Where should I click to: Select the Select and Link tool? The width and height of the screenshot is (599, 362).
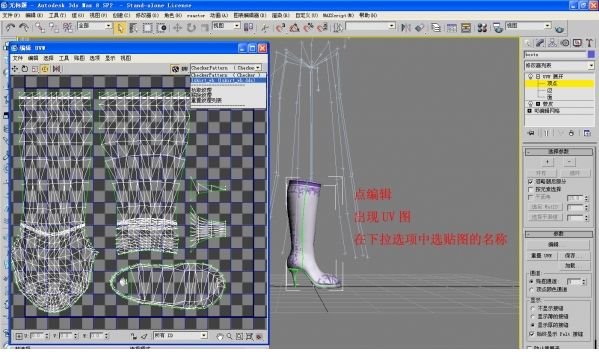40,27
